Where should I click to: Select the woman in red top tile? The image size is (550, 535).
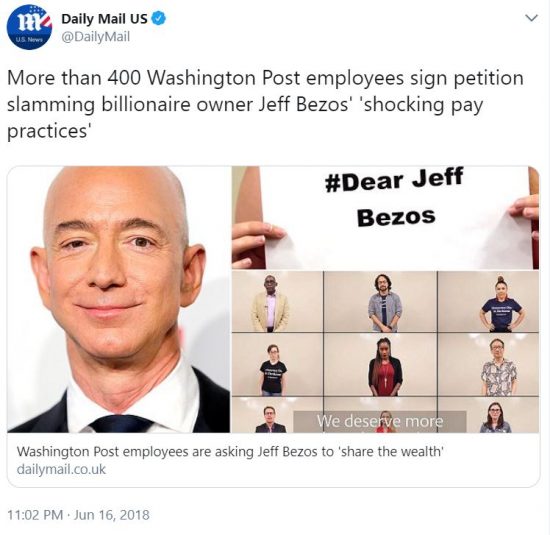coord(380,365)
